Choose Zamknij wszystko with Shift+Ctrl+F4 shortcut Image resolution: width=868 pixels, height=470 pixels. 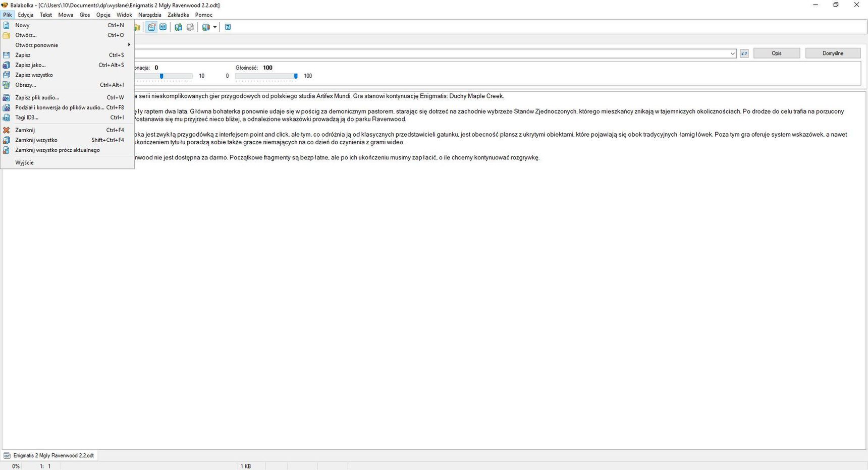[x=67, y=140]
